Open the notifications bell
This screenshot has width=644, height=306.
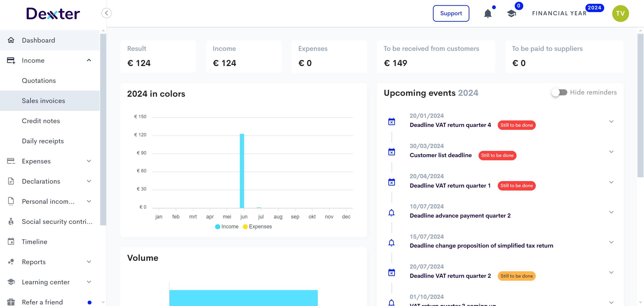[x=488, y=13]
